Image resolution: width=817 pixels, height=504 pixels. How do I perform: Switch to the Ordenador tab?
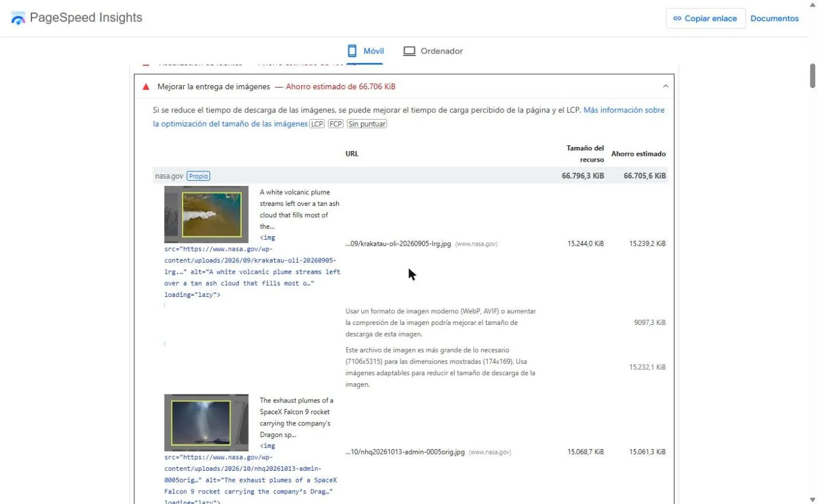pyautogui.click(x=433, y=51)
